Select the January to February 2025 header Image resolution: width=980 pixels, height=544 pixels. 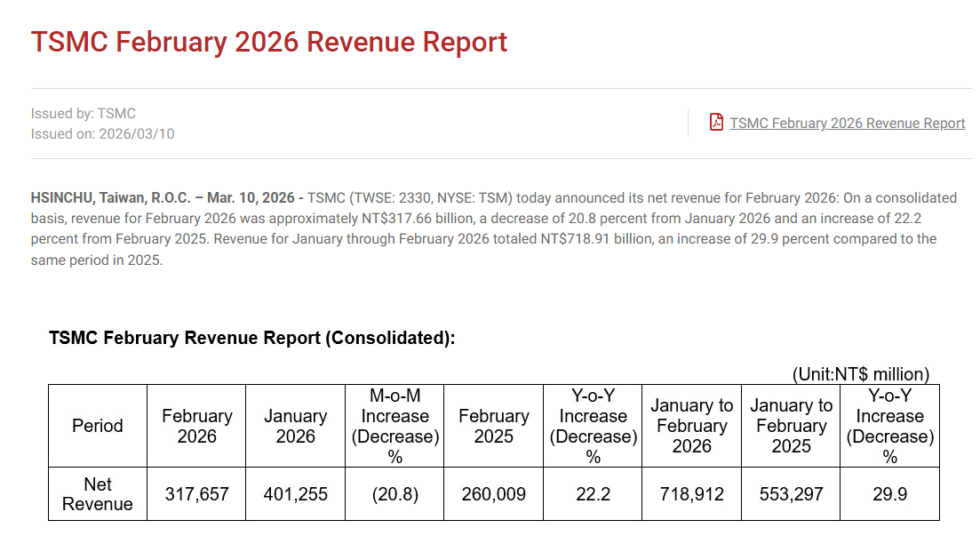pos(791,426)
